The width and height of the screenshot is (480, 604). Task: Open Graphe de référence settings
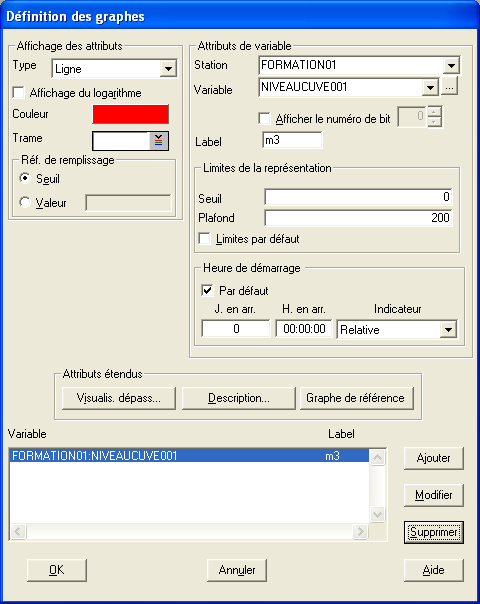click(356, 398)
